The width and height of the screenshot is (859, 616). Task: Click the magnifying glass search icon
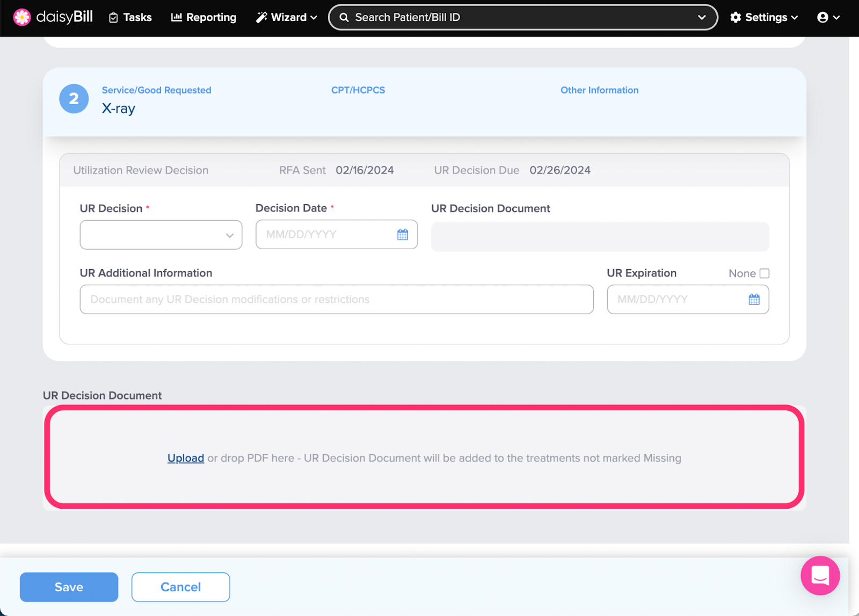tap(344, 17)
